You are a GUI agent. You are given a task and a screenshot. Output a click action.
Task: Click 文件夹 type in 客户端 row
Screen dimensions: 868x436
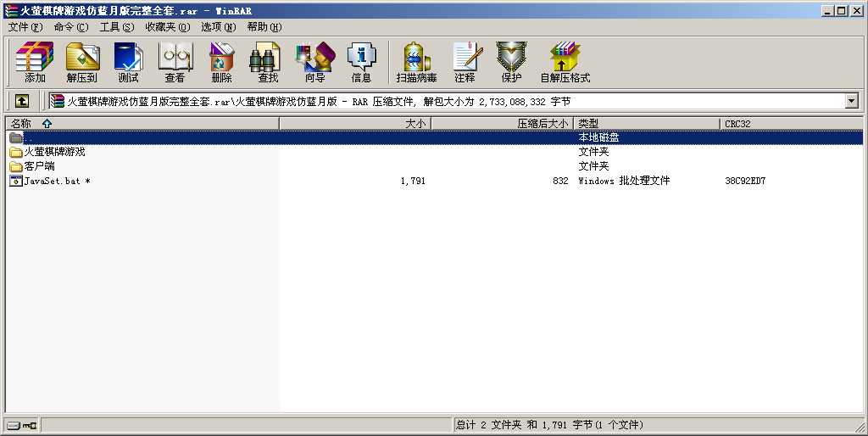(x=593, y=166)
